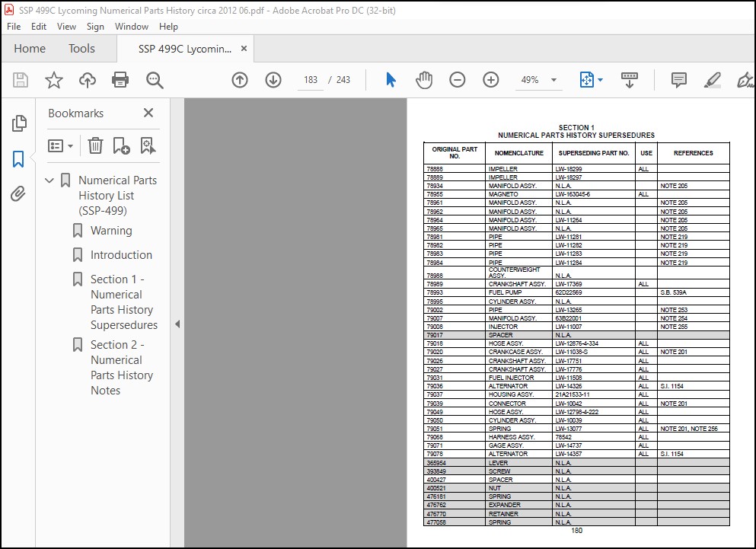Delete the selected bookmark
Image resolution: width=756 pixels, height=549 pixels.
[x=95, y=145]
